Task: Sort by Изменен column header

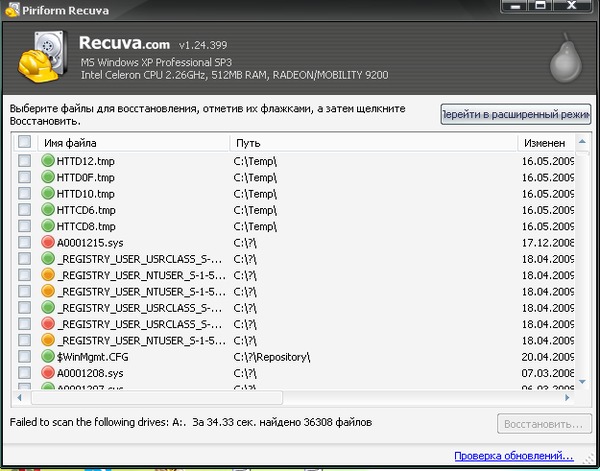Action: coord(545,143)
